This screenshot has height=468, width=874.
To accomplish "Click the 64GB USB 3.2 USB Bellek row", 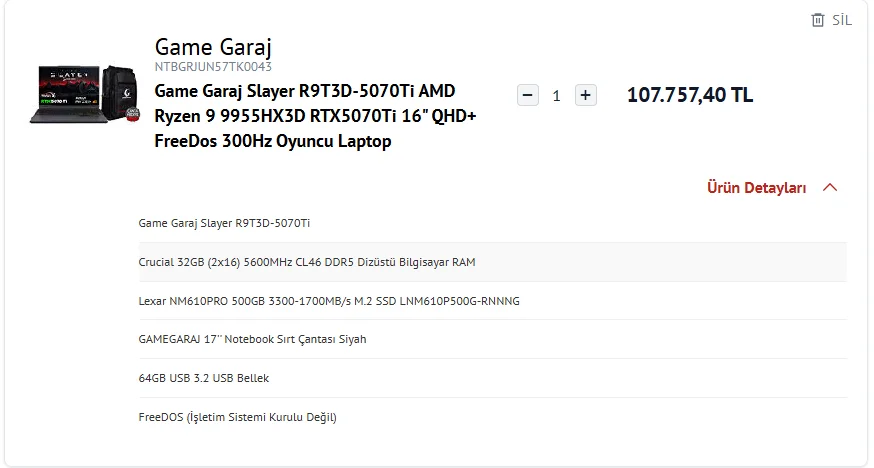I will coord(493,378).
